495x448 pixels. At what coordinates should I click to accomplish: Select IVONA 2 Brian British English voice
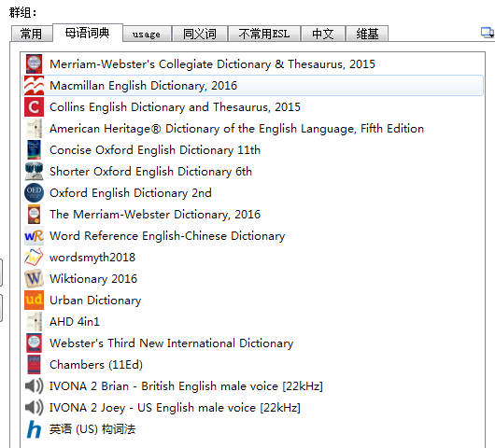pyautogui.click(x=253, y=385)
